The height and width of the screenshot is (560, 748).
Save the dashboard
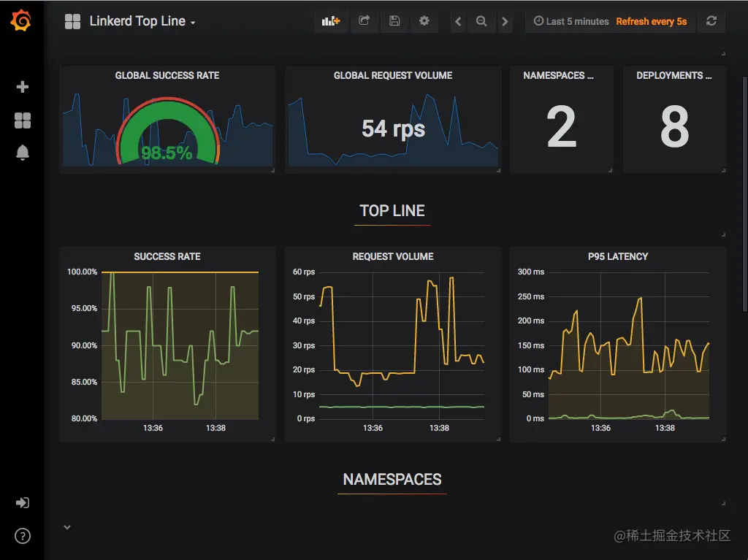pos(394,21)
